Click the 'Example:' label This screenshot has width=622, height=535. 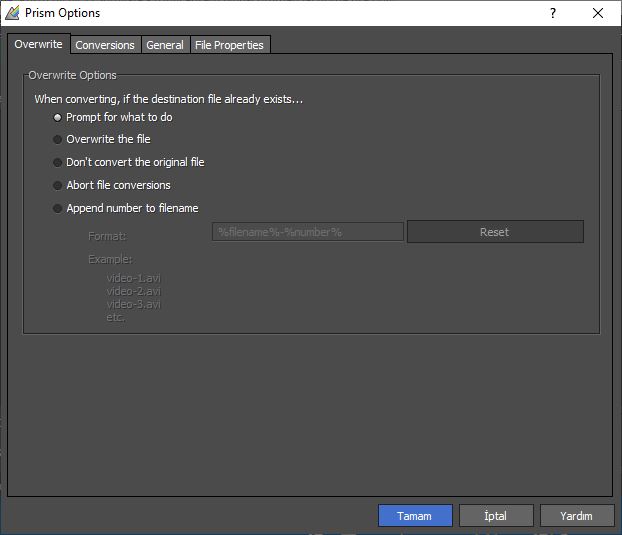[110, 259]
